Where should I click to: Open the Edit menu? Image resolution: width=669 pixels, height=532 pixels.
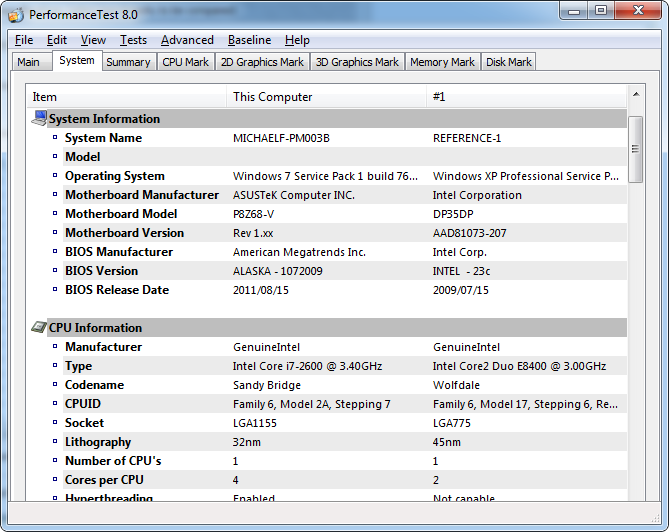coord(57,40)
